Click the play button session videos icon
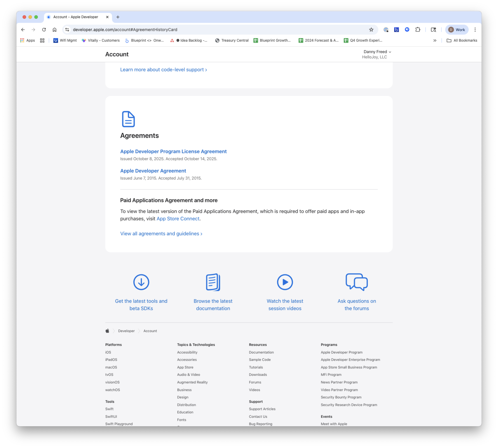The height and width of the screenshot is (448, 498). (285, 282)
